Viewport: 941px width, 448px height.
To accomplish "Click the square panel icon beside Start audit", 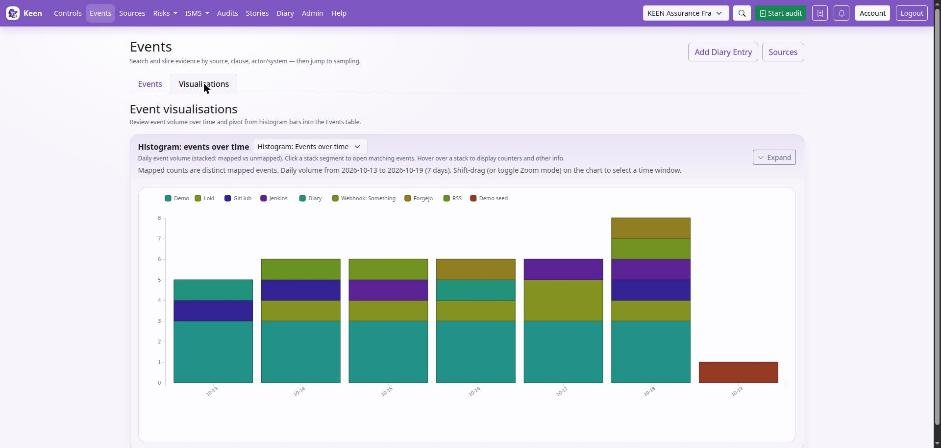I will click(820, 13).
